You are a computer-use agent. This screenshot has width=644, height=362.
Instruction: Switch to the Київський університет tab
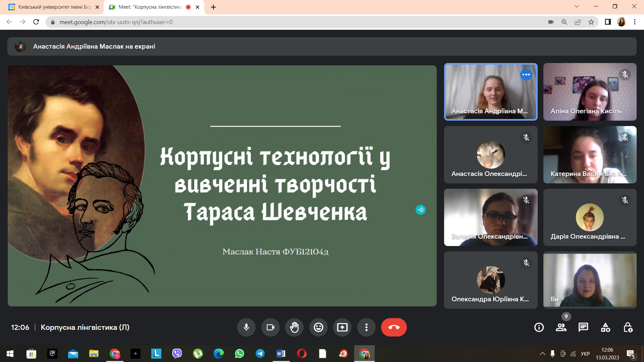pyautogui.click(x=50, y=7)
